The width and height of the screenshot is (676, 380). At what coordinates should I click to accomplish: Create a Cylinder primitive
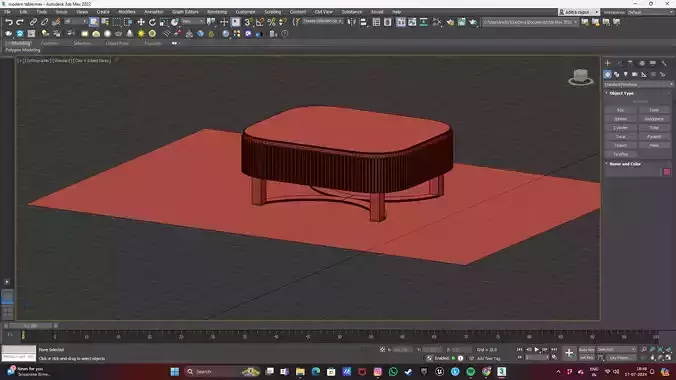point(620,128)
